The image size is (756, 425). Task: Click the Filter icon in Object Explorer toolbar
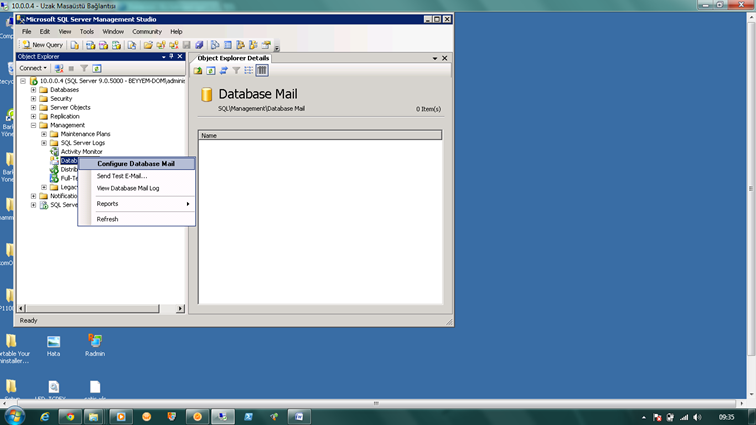84,69
